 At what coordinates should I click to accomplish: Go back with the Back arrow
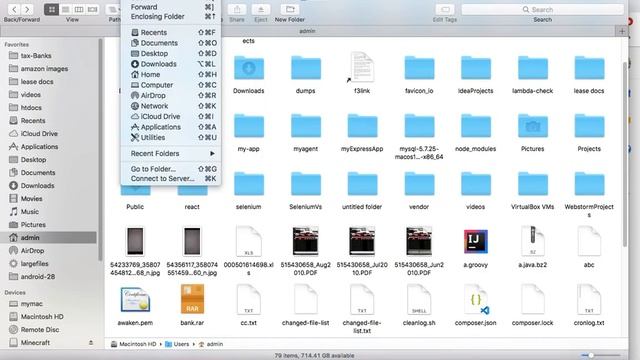pos(14,9)
